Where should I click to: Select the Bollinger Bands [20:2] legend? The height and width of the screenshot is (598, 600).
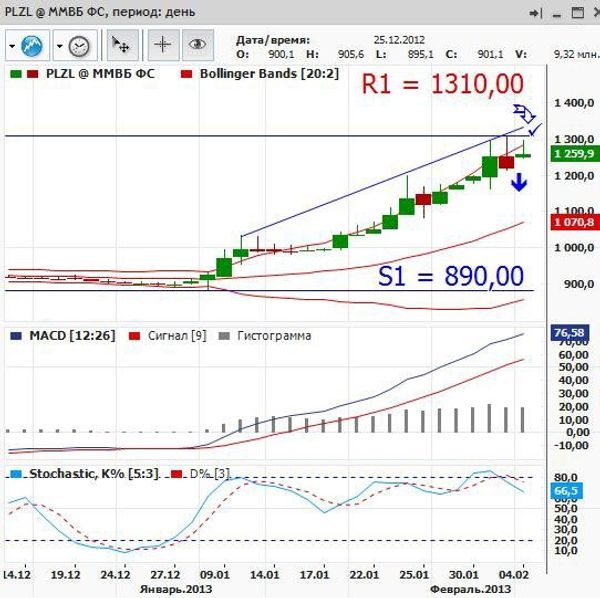[x=269, y=73]
